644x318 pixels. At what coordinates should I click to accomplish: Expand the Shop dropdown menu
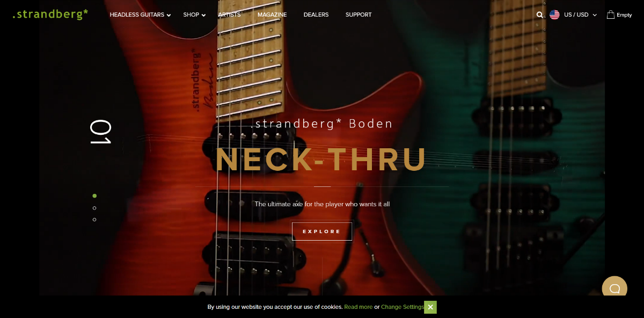point(194,15)
